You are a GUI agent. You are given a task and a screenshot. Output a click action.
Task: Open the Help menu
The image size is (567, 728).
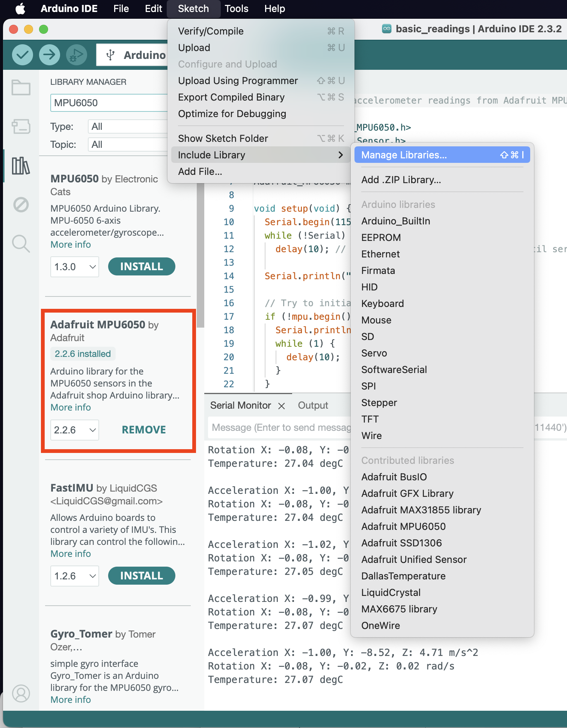tap(274, 9)
